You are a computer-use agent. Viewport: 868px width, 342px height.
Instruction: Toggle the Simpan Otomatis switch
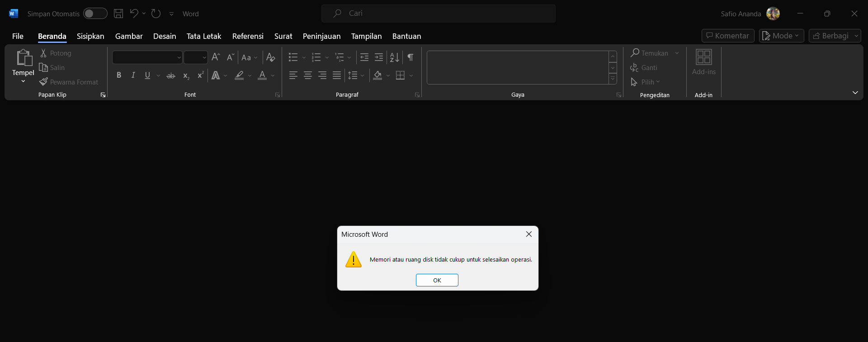tap(95, 14)
